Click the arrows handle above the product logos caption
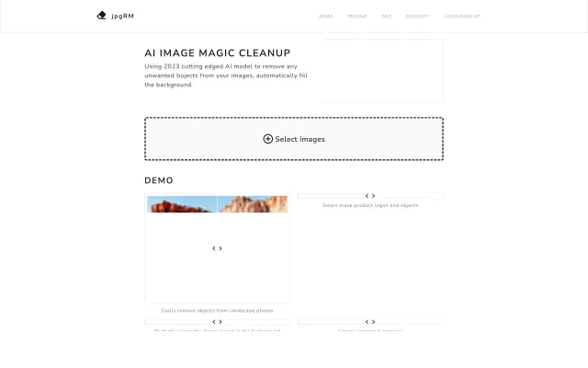This screenshot has height=368, width=588. pos(370,196)
